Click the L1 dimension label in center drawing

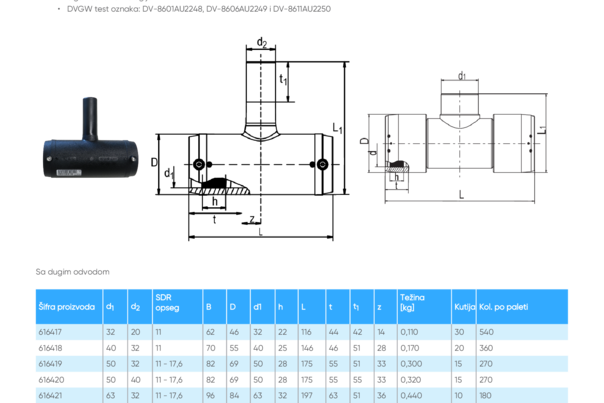(337, 128)
